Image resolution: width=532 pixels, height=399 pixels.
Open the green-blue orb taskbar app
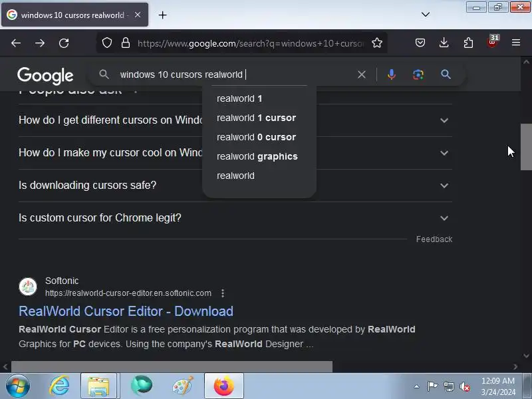[x=142, y=386]
